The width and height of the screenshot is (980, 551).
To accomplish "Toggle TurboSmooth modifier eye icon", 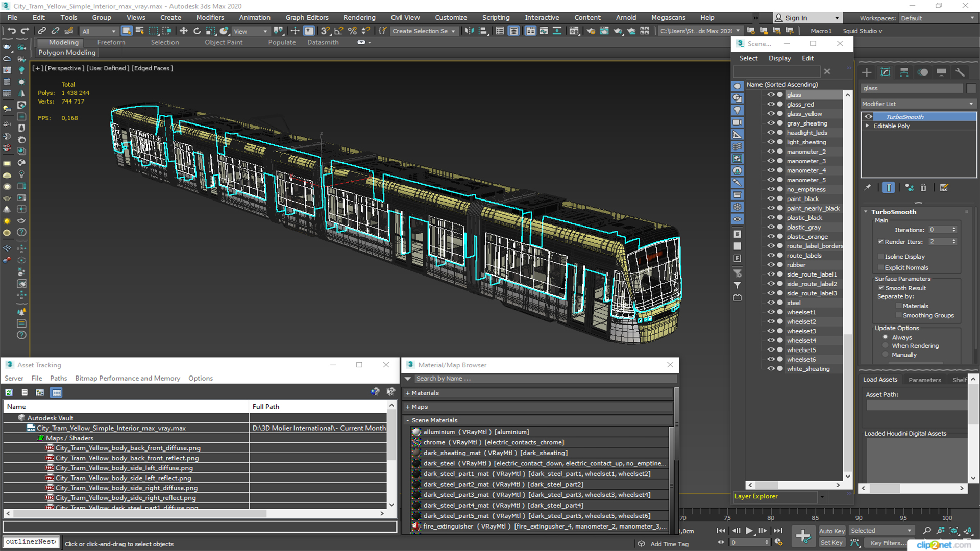I will [868, 117].
